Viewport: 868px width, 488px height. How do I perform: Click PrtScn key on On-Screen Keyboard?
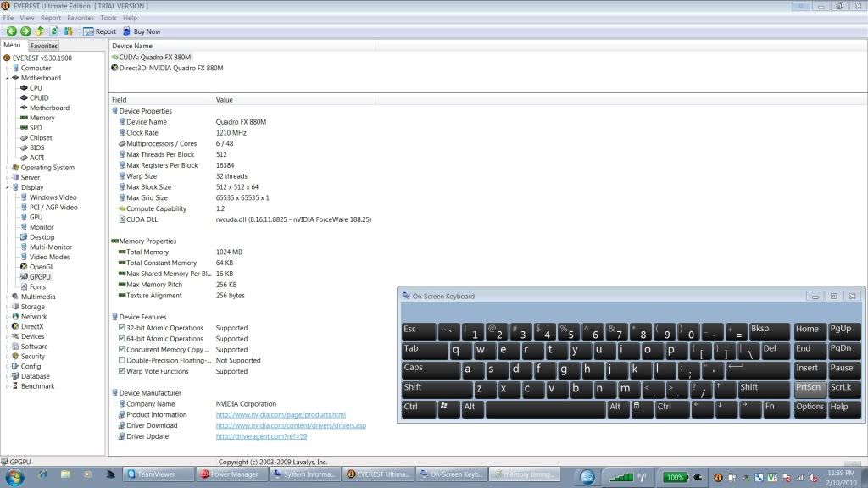click(x=810, y=388)
